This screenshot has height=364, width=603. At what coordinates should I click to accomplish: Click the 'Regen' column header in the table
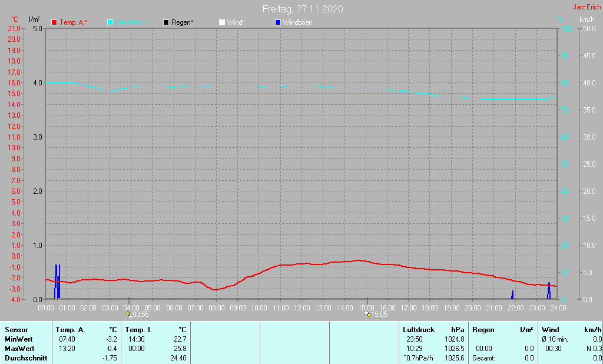[483, 330]
